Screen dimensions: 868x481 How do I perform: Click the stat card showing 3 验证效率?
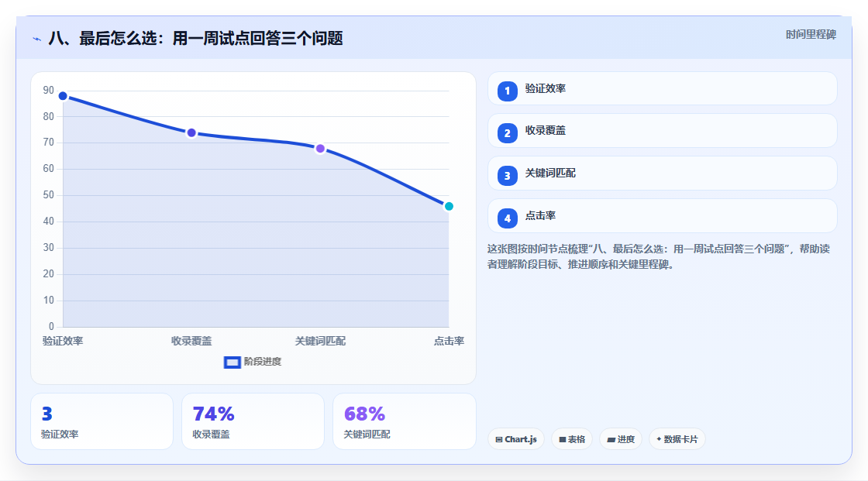tap(102, 421)
